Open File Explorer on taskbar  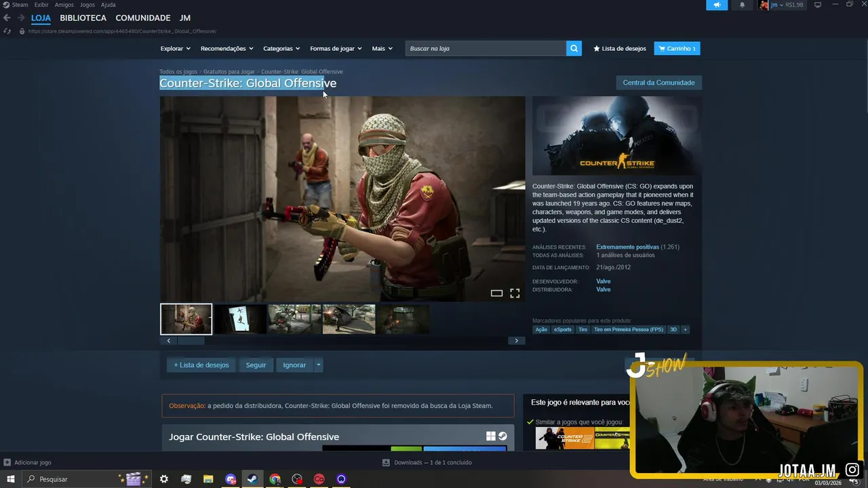208,479
